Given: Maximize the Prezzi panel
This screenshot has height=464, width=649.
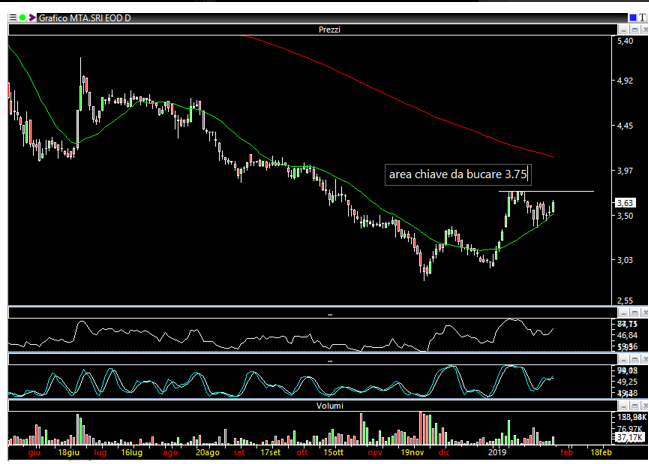Looking at the screenshot, I should 635,30.
